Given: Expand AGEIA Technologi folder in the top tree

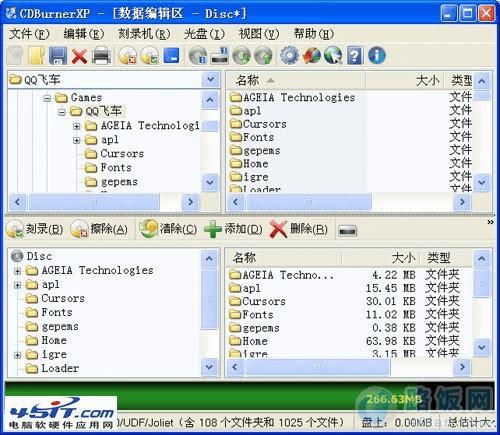Looking at the screenshot, I should pos(76,126).
